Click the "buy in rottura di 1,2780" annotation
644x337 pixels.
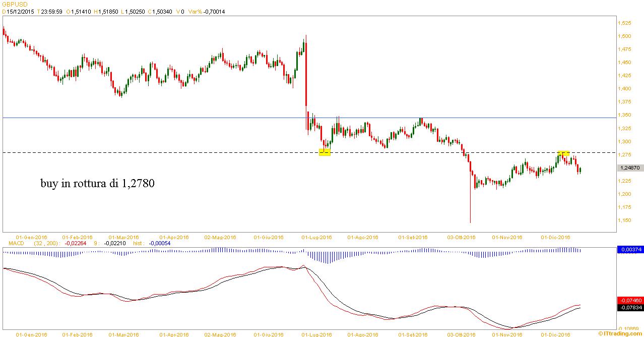point(97,184)
